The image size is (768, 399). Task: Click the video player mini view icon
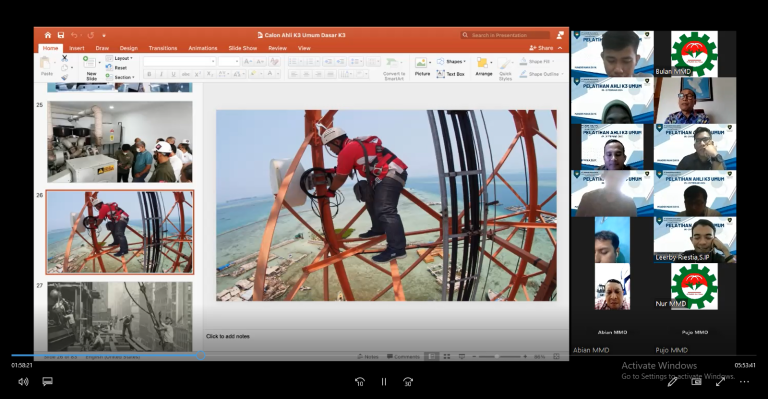point(696,382)
